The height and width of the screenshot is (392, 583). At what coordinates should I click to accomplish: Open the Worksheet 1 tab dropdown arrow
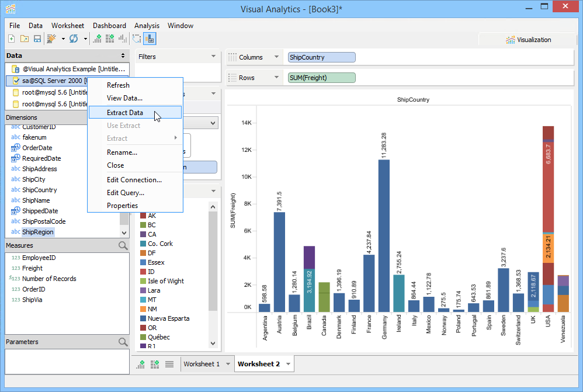pos(228,364)
